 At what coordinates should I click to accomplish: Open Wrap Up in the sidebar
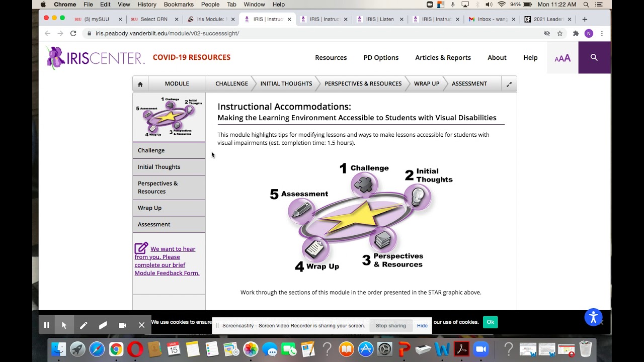click(169, 208)
